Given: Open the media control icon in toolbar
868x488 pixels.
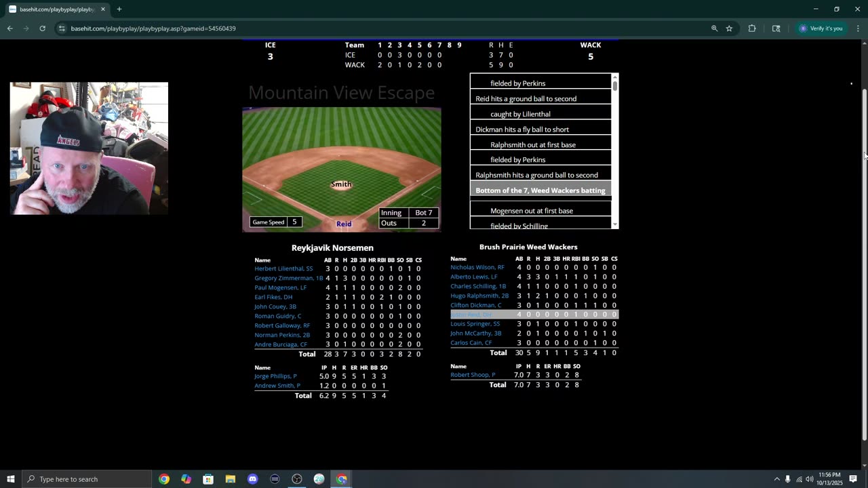Looking at the screenshot, I should (776, 28).
